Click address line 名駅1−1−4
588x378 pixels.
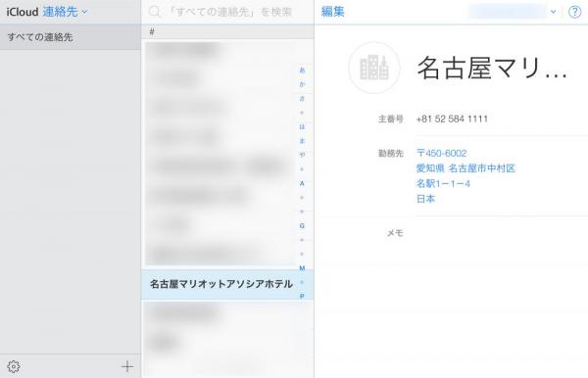click(443, 183)
